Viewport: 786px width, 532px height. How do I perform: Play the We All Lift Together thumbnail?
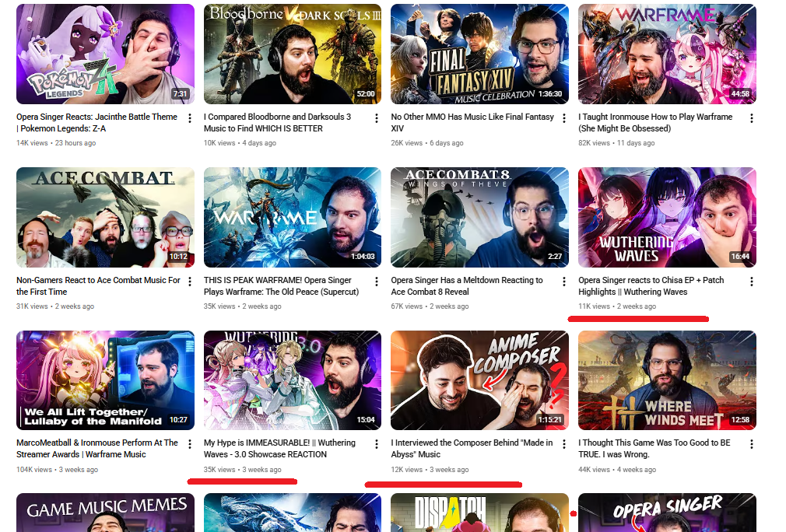click(x=105, y=380)
